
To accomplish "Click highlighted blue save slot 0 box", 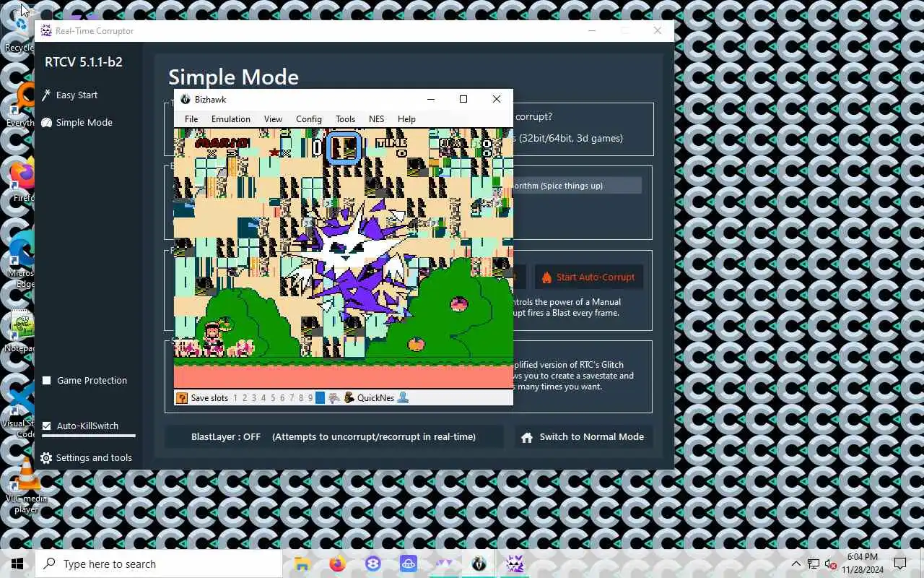I will [320, 398].
